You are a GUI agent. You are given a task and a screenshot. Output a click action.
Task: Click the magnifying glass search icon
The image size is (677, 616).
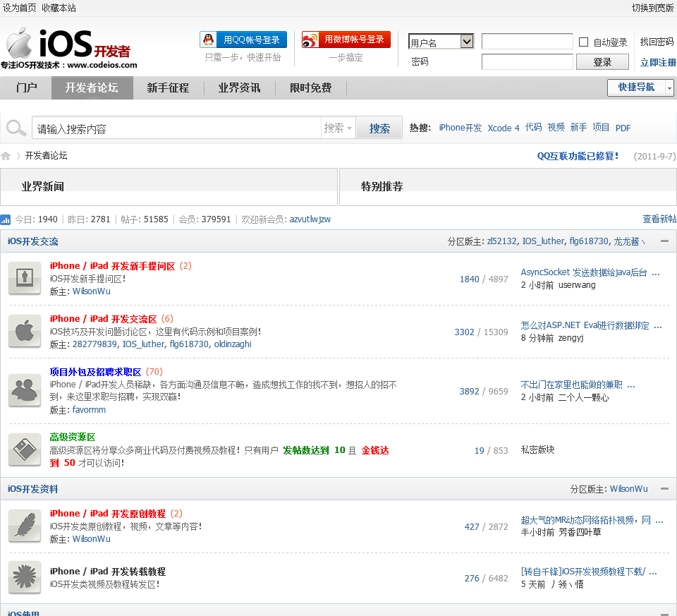(x=16, y=128)
